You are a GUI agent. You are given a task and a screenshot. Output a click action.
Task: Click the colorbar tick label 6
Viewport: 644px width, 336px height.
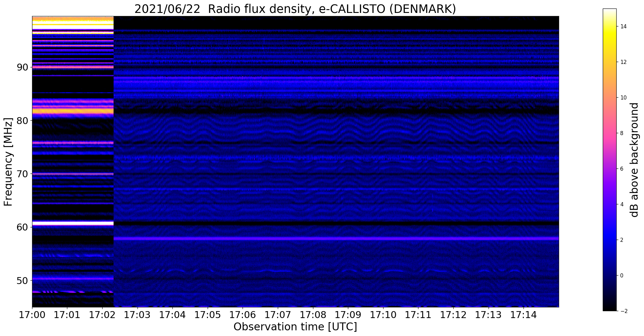tap(621, 169)
